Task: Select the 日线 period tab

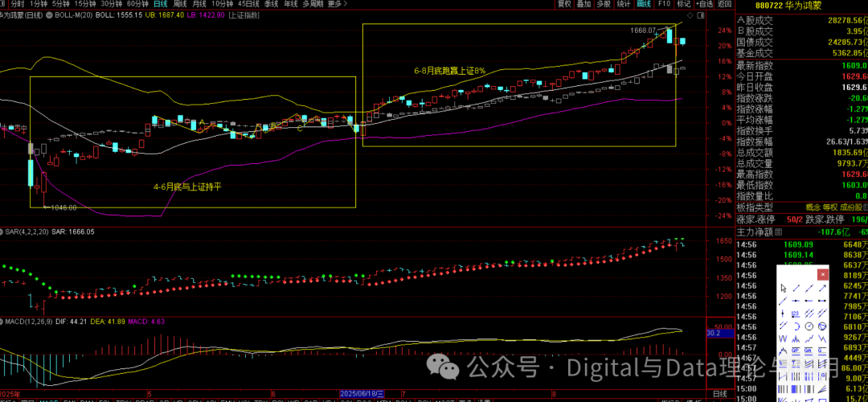Action: pyautogui.click(x=161, y=4)
